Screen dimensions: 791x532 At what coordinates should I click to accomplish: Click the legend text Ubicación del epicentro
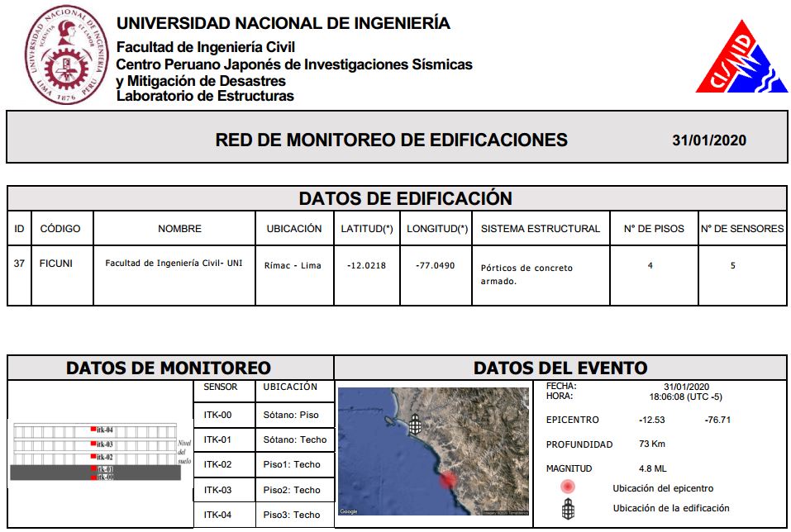pyautogui.click(x=663, y=488)
